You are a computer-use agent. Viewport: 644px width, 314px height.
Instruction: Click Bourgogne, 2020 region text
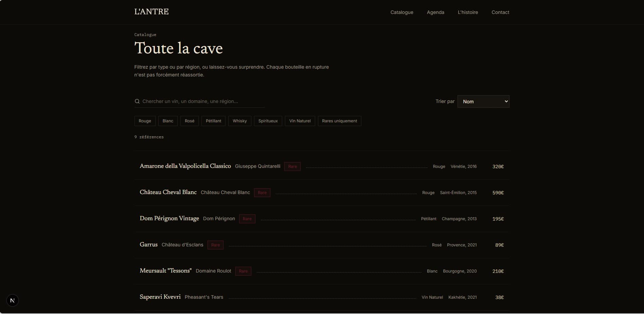pyautogui.click(x=460, y=271)
